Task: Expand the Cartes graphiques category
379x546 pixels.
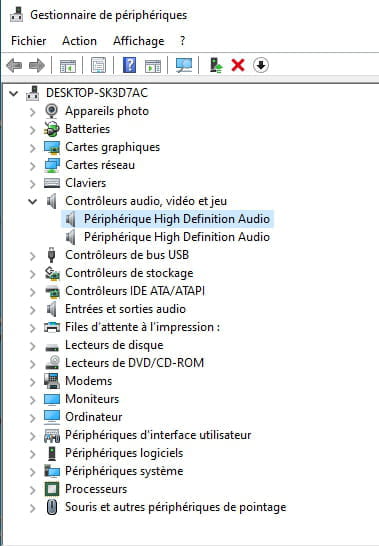Action: pyautogui.click(x=32, y=148)
